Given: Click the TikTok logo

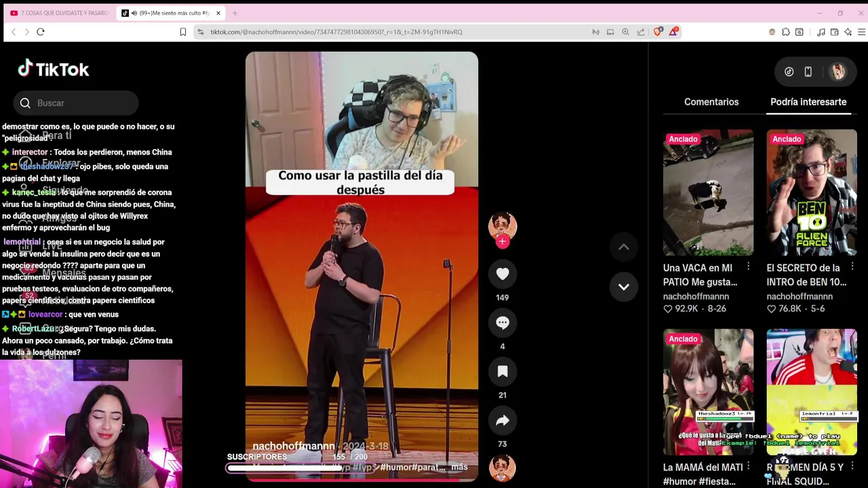Looking at the screenshot, I should [54, 68].
